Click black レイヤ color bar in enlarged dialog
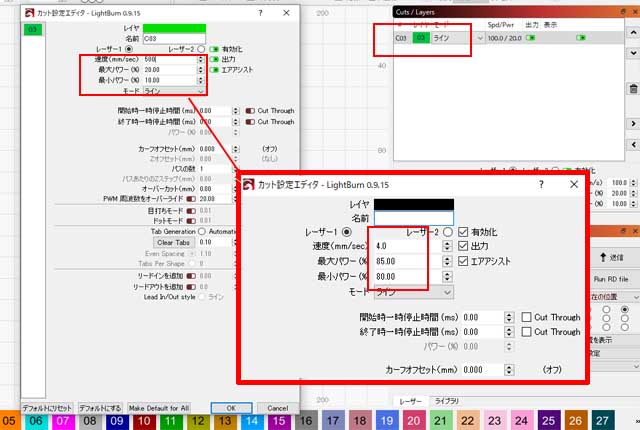Screen dimensions: 640x430 413,204
